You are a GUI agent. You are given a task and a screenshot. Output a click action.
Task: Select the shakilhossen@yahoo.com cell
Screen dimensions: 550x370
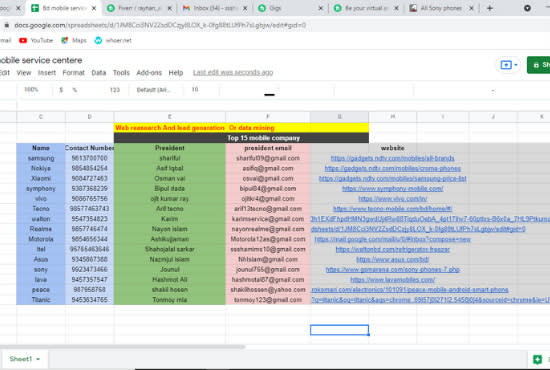[268, 290]
